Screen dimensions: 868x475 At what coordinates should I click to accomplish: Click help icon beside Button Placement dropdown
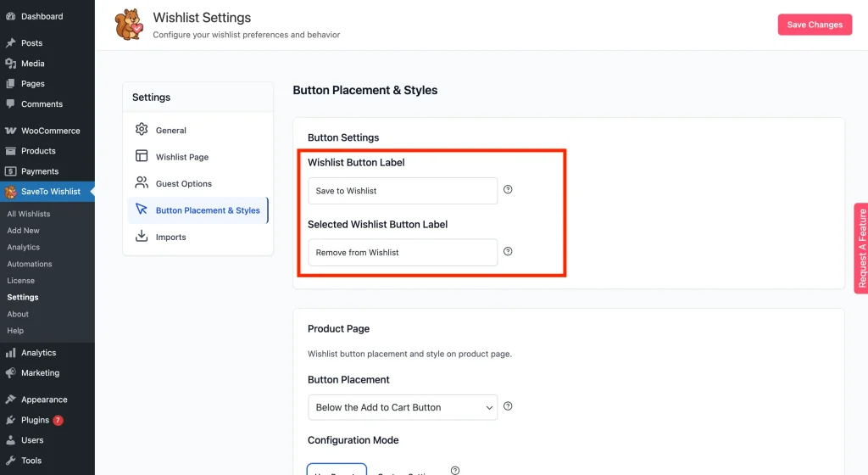(508, 405)
